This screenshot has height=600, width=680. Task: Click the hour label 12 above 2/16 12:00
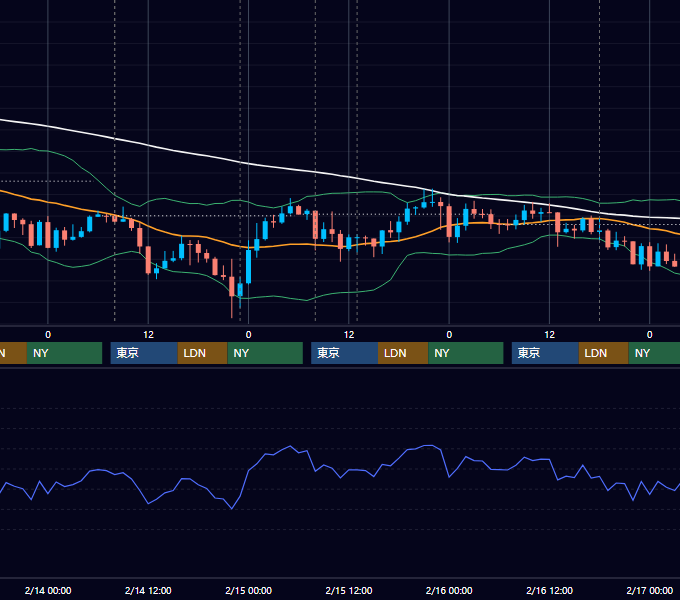pyautogui.click(x=549, y=335)
